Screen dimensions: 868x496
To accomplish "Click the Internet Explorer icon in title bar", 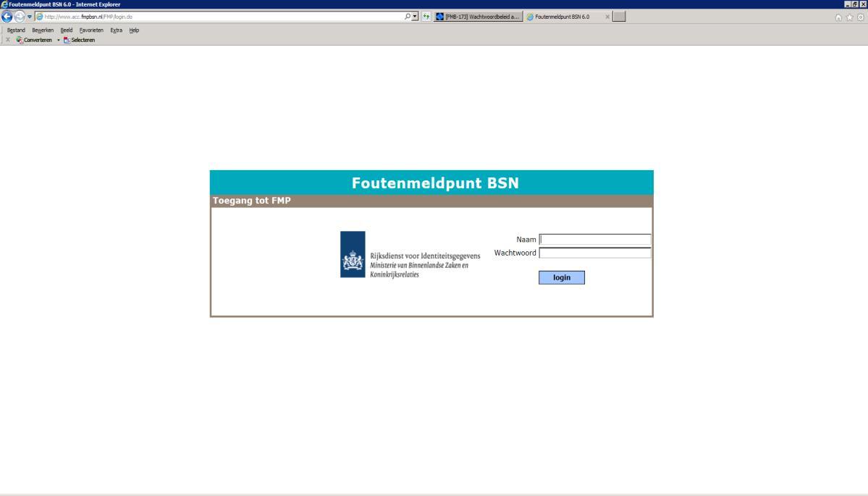I will tap(4, 4).
